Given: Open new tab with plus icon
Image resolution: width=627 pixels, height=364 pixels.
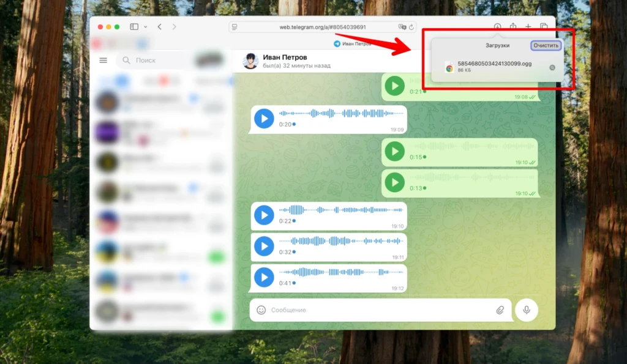Looking at the screenshot, I should tap(528, 26).
